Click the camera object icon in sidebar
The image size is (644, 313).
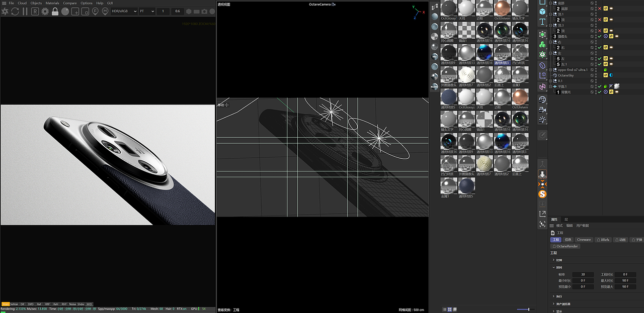[542, 110]
